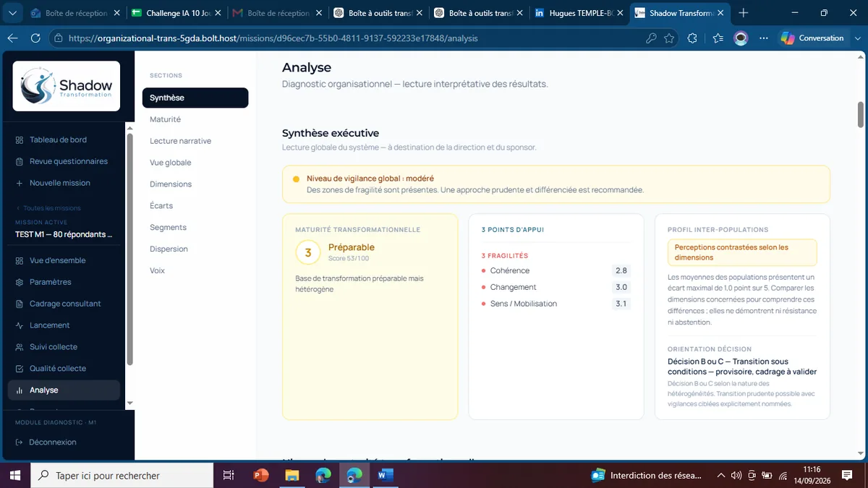Select the Dispersion section

(x=195, y=249)
